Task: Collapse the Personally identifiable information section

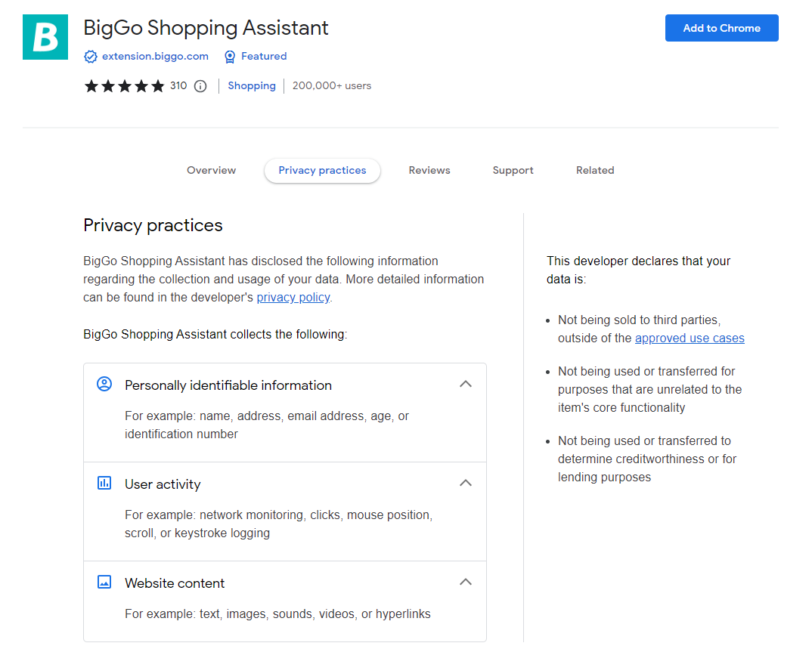Action: [466, 385]
